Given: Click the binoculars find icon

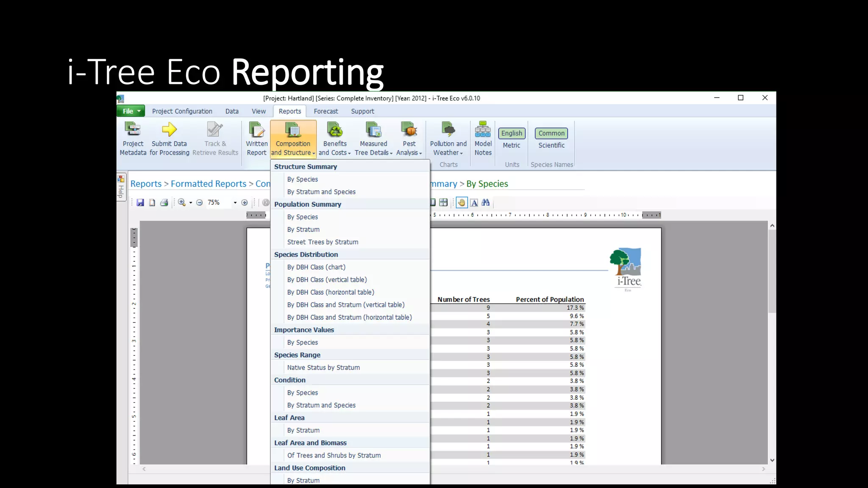Looking at the screenshot, I should [x=486, y=202].
